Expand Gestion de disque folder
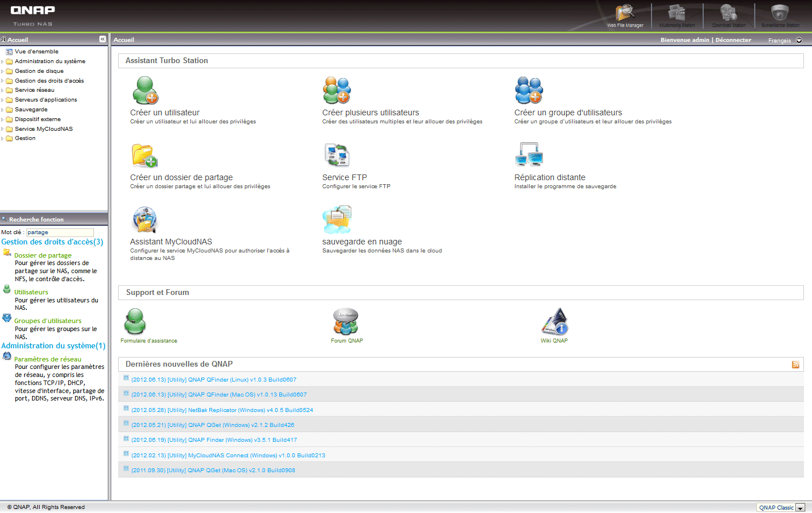 pos(2,71)
